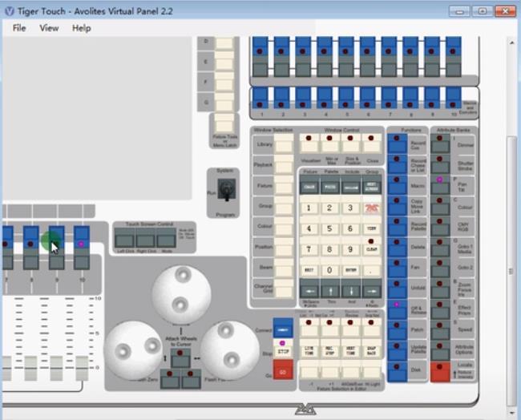The width and height of the screenshot is (521, 420).
Task: Click the Copy Move Link function button
Action: tap(397, 206)
